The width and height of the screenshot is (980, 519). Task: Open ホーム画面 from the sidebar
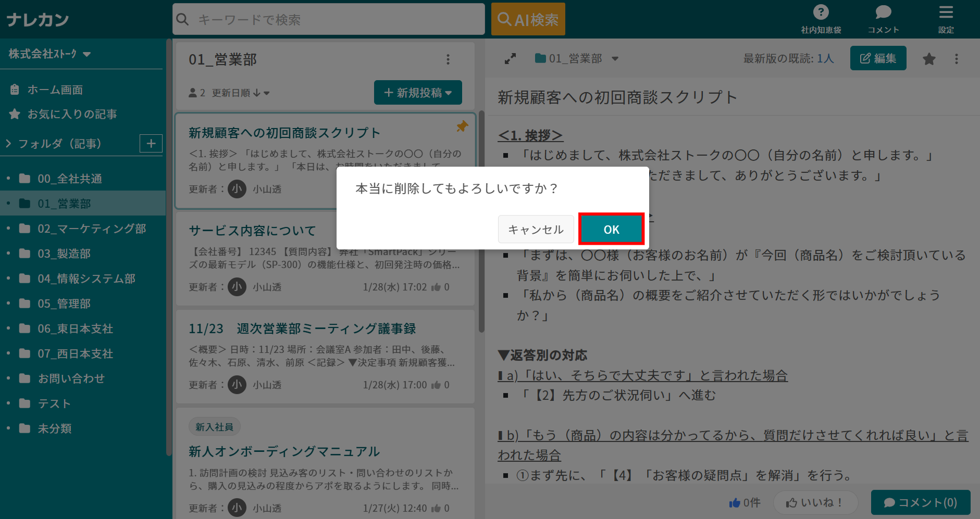click(x=55, y=89)
